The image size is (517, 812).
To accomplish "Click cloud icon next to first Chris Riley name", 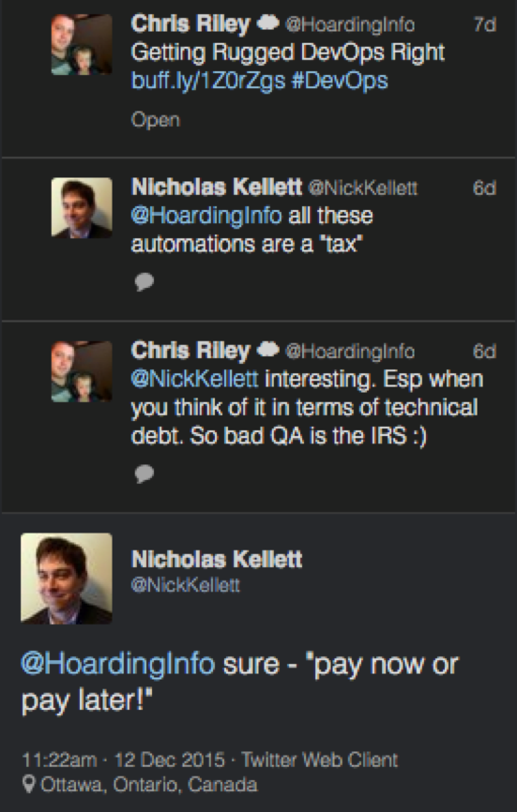I will (267, 23).
